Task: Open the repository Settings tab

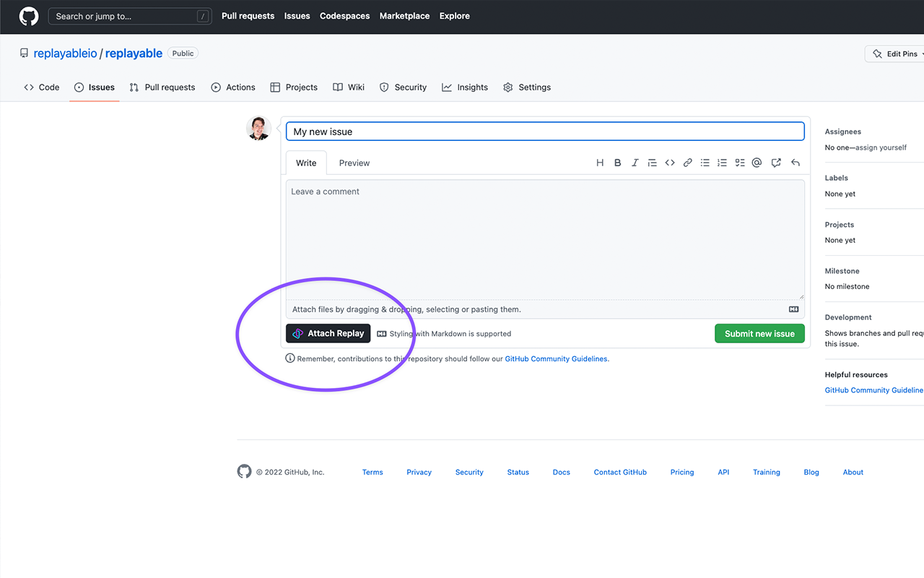Action: click(x=527, y=87)
